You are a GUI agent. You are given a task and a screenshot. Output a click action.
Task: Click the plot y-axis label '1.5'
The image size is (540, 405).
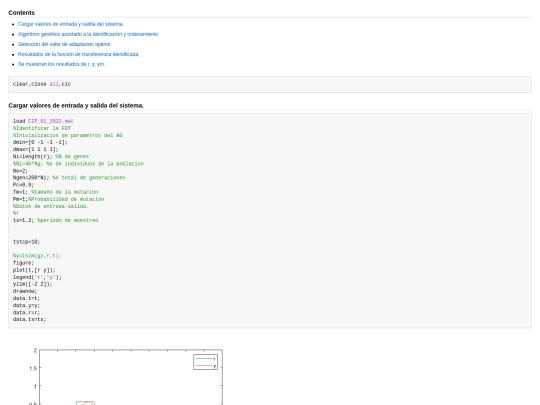click(x=33, y=368)
